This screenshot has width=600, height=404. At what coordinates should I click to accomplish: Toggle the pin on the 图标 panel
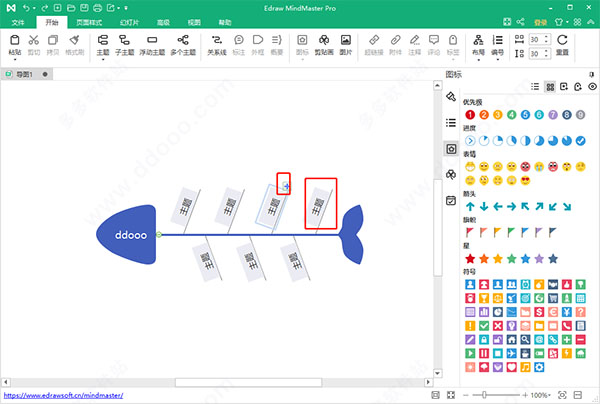[x=592, y=74]
